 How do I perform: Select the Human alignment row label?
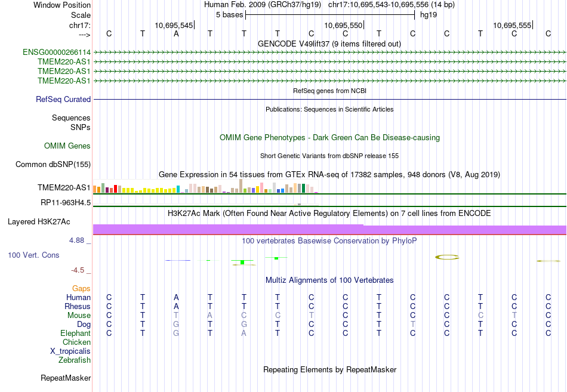point(78,297)
